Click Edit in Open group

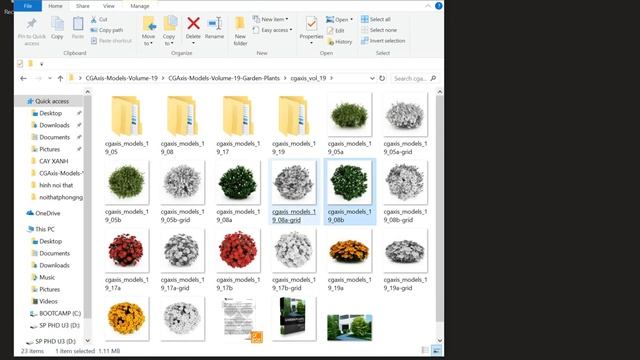(335, 30)
